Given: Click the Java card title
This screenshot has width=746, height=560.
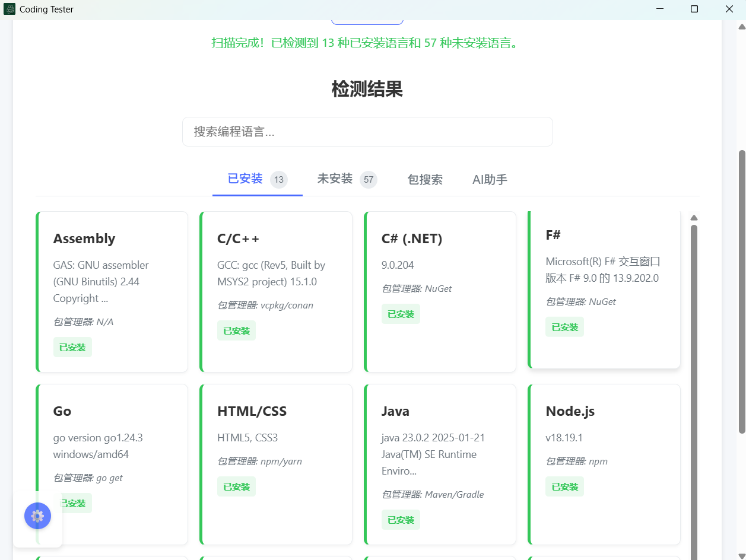Looking at the screenshot, I should [395, 411].
